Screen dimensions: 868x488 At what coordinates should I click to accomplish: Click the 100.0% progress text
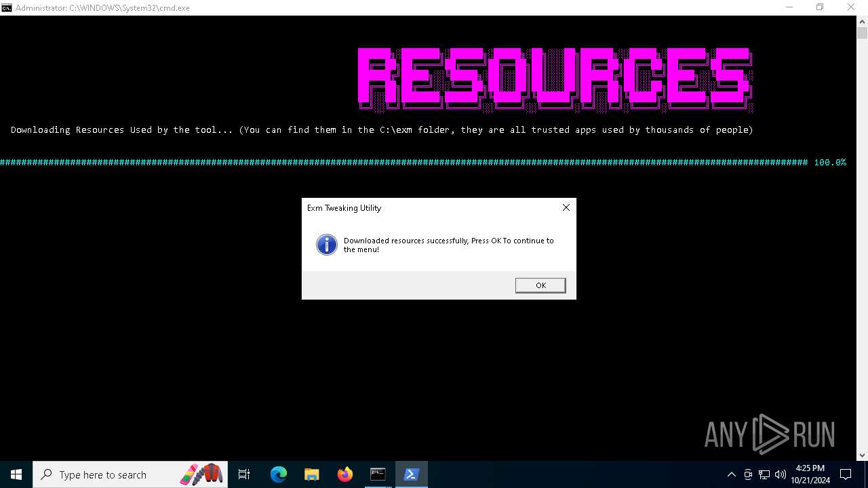coord(830,163)
